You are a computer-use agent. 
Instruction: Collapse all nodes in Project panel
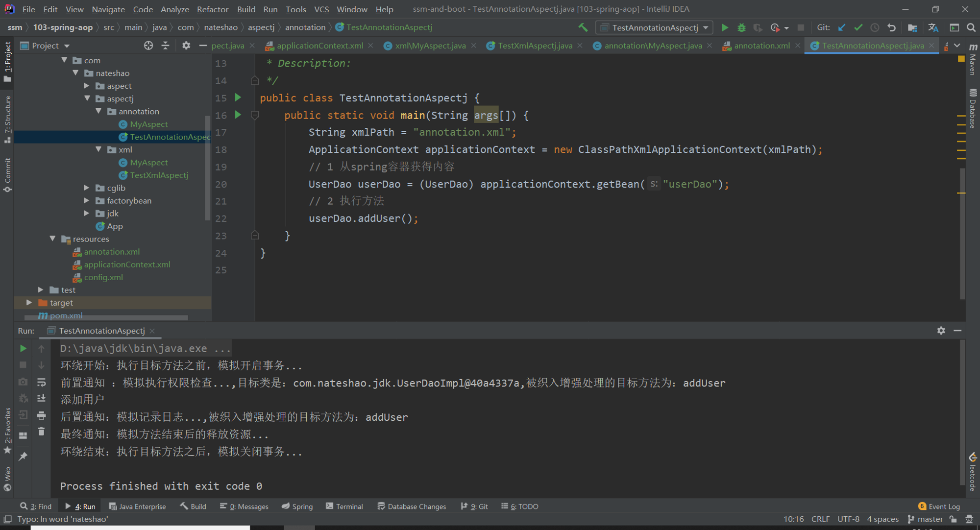pos(165,46)
